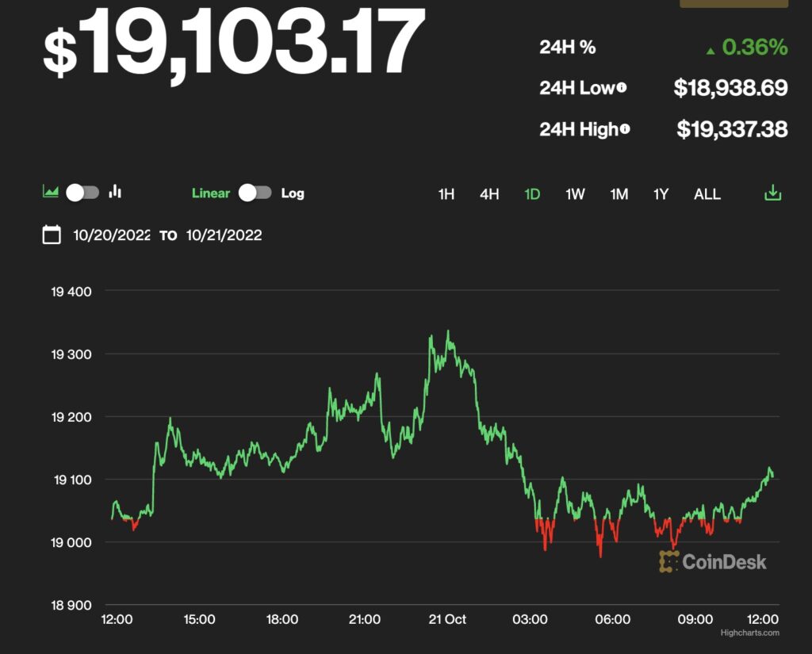Select the area chart view icon
The height and width of the screenshot is (654, 812).
pyautogui.click(x=49, y=191)
